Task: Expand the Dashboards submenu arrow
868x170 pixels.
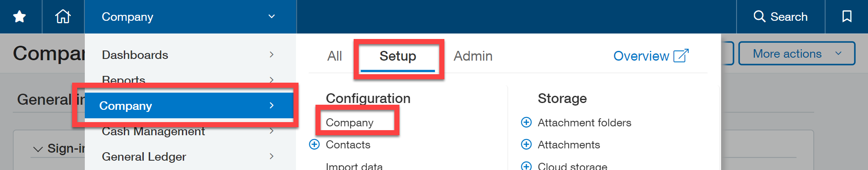Action: tap(271, 55)
